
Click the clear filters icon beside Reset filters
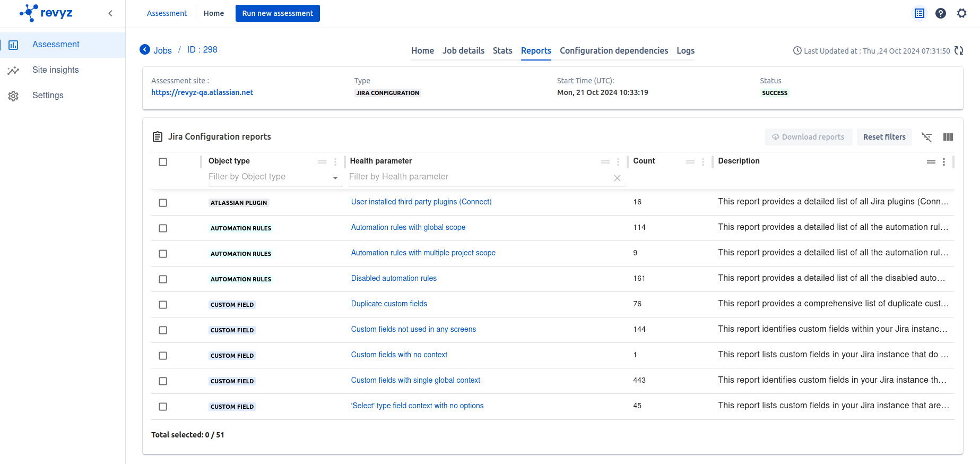927,137
